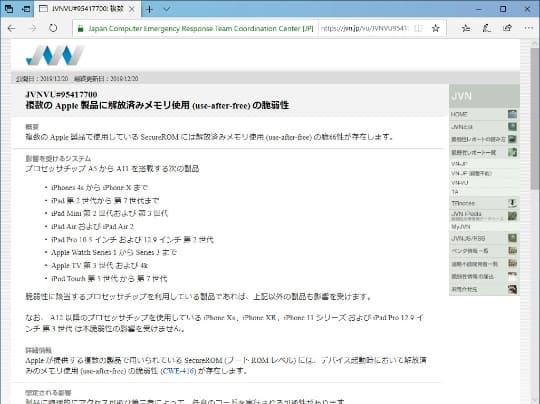Open the MyJVN sidebar link
This screenshot has height=404, width=540.
(x=461, y=227)
